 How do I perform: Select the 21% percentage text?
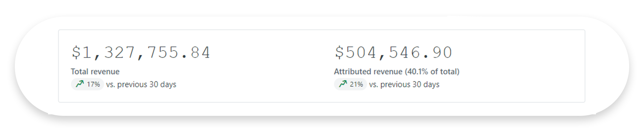point(356,84)
